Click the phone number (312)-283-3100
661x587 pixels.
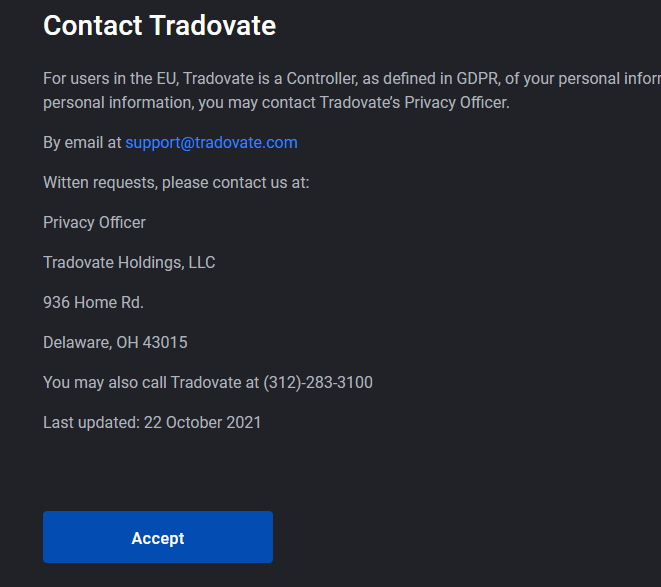(x=318, y=382)
